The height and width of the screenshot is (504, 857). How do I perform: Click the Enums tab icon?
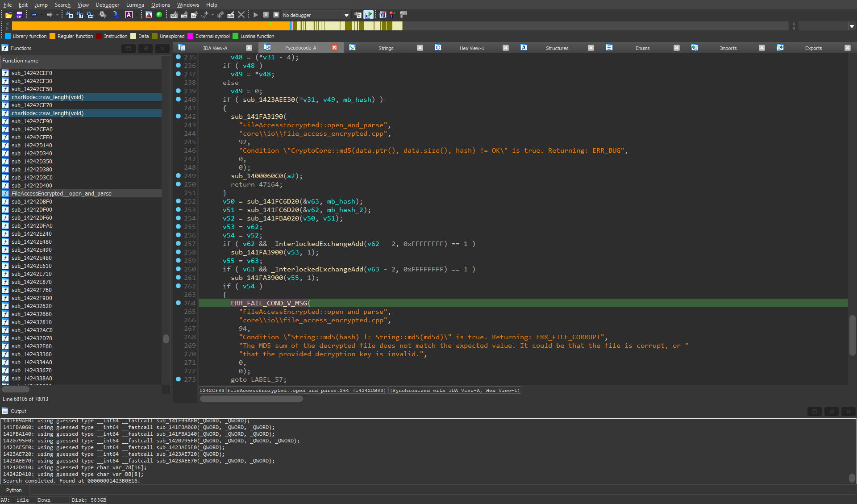click(x=609, y=48)
